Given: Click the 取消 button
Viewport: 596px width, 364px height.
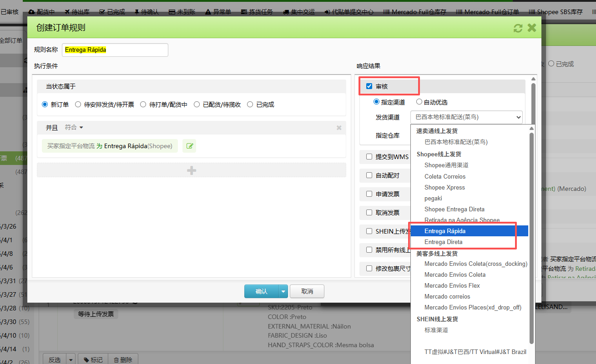Looking at the screenshot, I should point(307,291).
